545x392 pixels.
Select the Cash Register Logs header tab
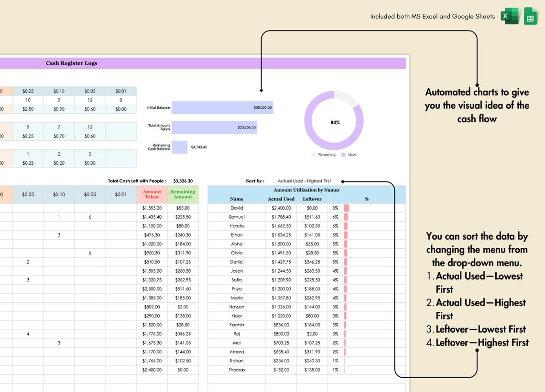point(71,63)
